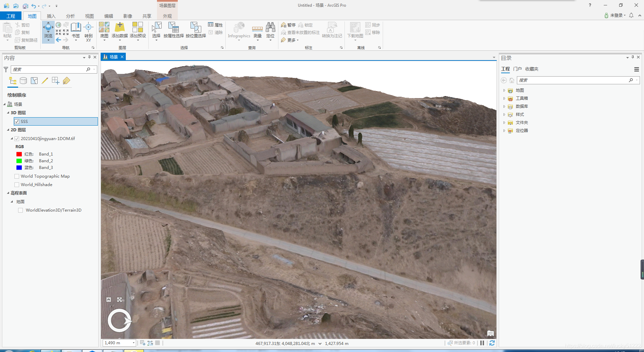The width and height of the screenshot is (644, 352).
Task: Click the 转到 XY tool
Action: coord(89,32)
